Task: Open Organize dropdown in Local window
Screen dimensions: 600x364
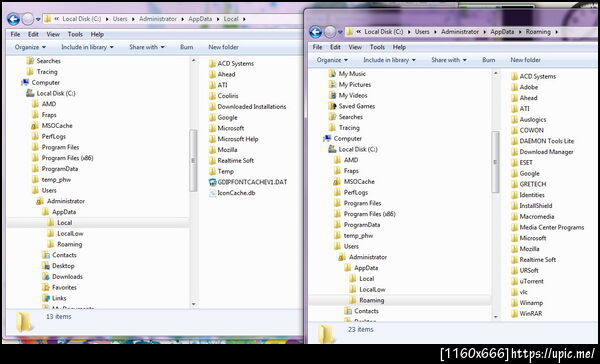Action: [x=30, y=47]
